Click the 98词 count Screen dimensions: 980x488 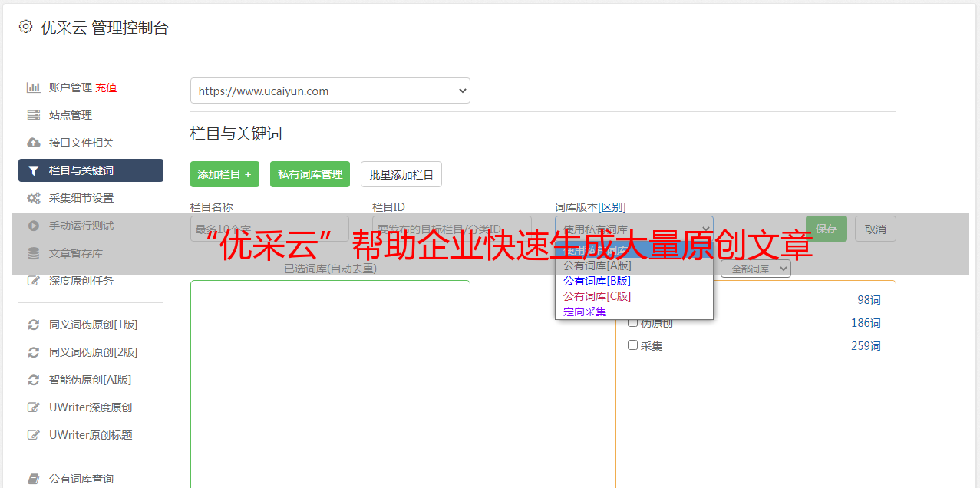coord(869,300)
